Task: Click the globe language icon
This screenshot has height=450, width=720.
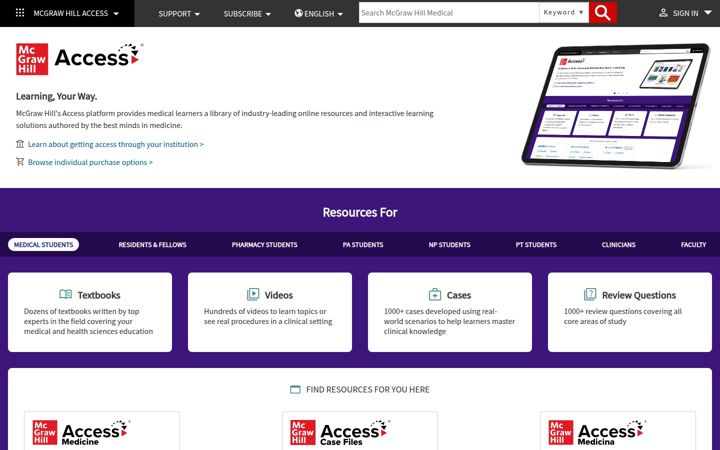Action: tap(298, 13)
